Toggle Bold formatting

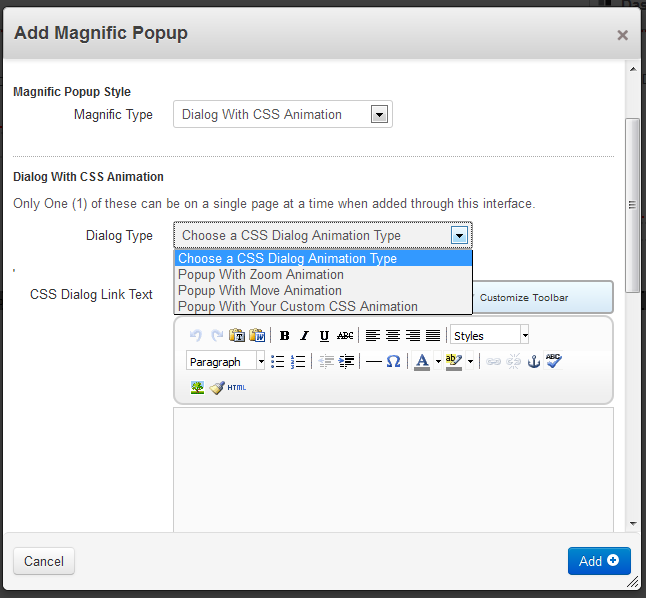[x=284, y=336]
